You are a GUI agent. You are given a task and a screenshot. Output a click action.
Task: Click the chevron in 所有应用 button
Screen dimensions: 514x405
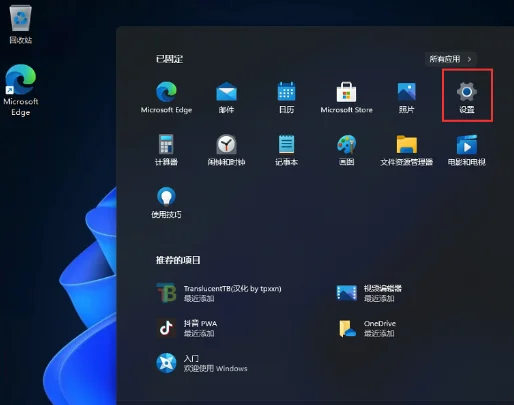click(469, 59)
